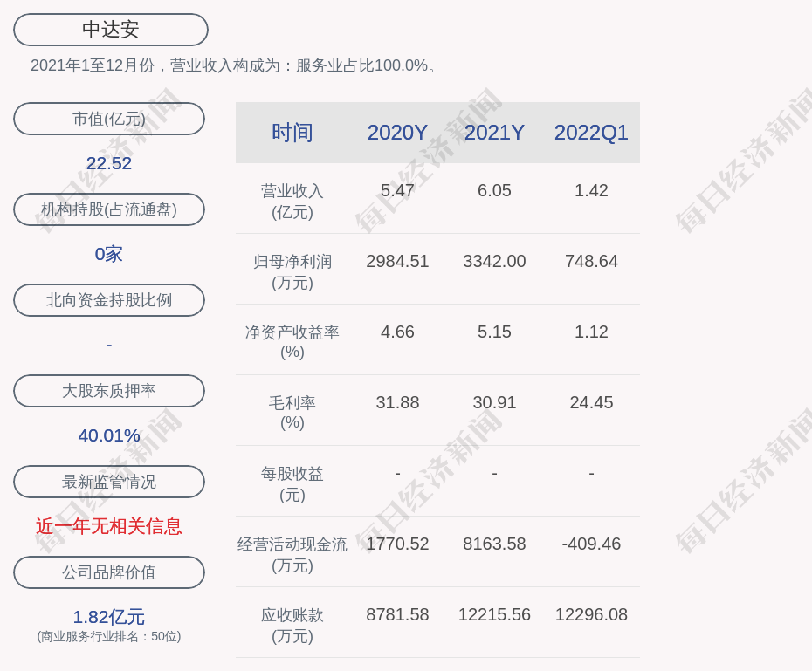The width and height of the screenshot is (812, 671).
Task: Click the 机构持股(占流通盘) pill
Action: click(109, 209)
